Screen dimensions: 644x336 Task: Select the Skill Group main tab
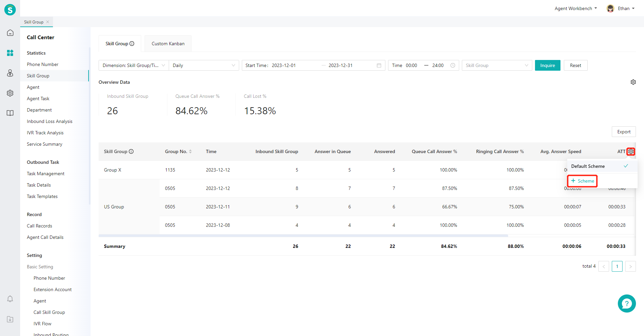click(120, 44)
